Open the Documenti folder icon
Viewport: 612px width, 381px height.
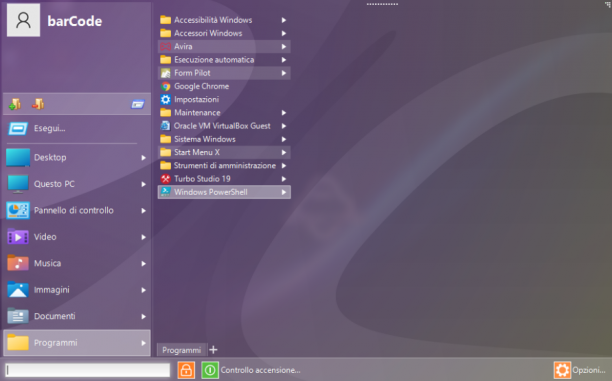pyautogui.click(x=18, y=316)
